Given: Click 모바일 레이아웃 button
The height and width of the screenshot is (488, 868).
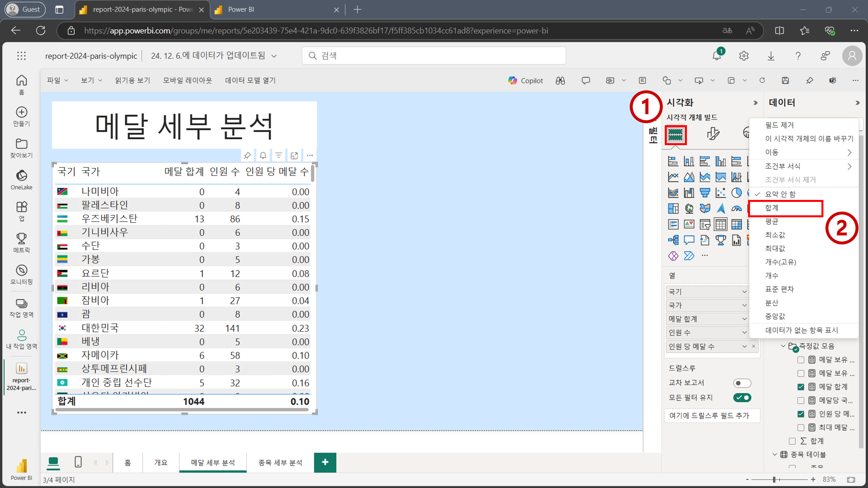Looking at the screenshot, I should point(187,80).
